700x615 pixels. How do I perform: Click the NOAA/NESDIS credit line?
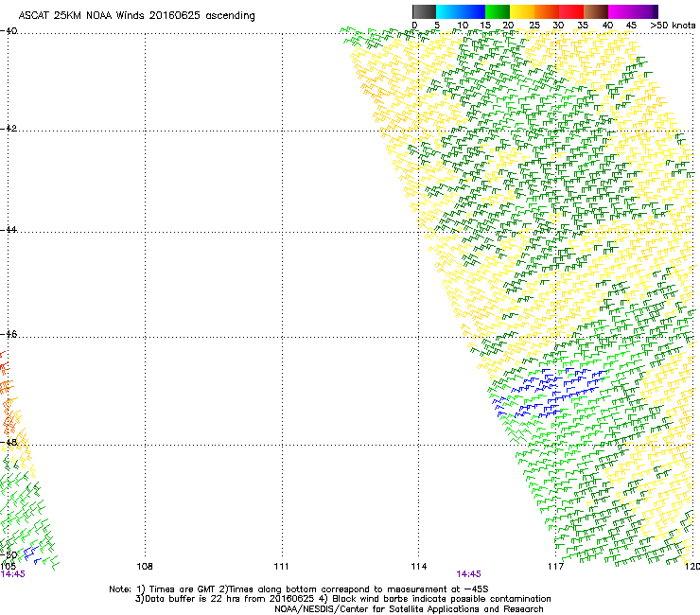point(409,609)
